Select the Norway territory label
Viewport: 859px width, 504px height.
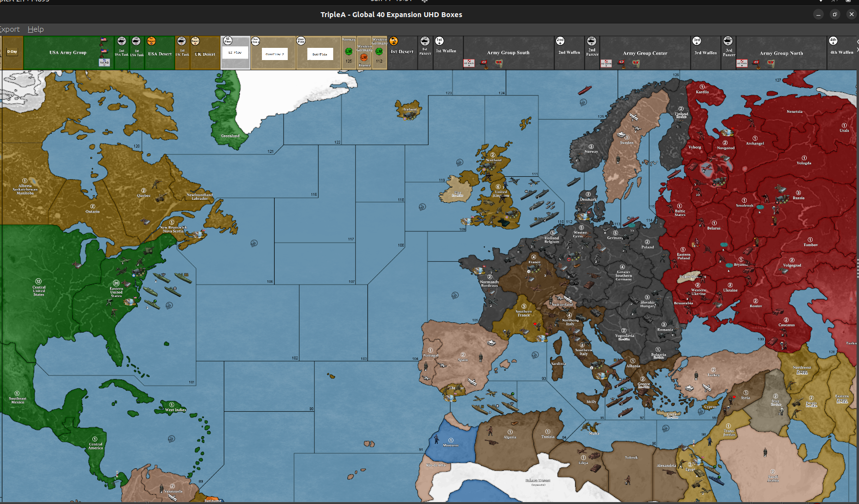591,151
